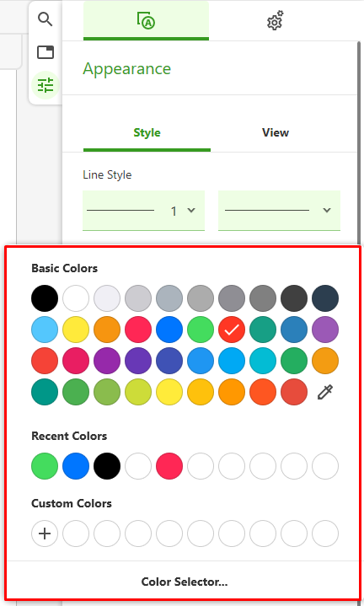Select the sliders properties icon in sidebar

45,85
